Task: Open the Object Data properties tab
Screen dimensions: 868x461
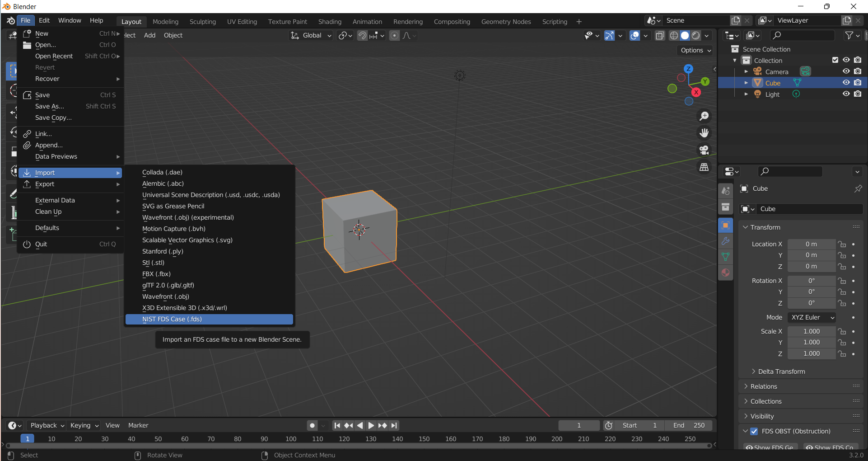Action: click(726, 257)
